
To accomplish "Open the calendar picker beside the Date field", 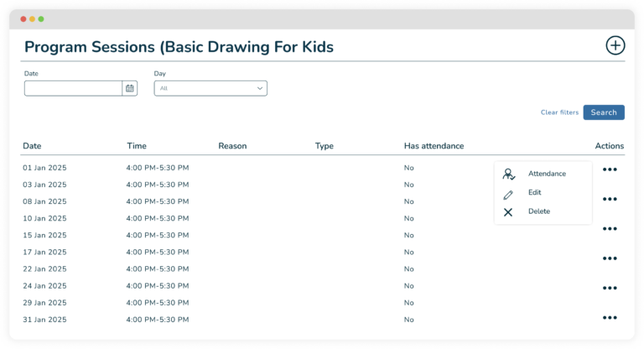I will coord(129,88).
